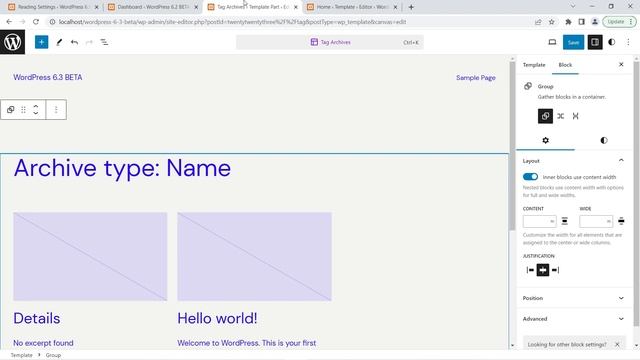The width and height of the screenshot is (640, 360).
Task: Click the Details post title
Action: (37, 318)
